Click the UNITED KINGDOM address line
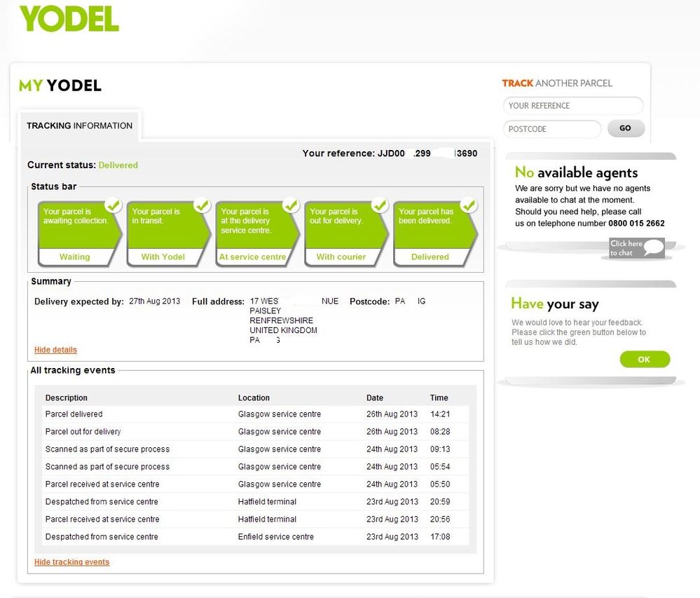 [283, 330]
